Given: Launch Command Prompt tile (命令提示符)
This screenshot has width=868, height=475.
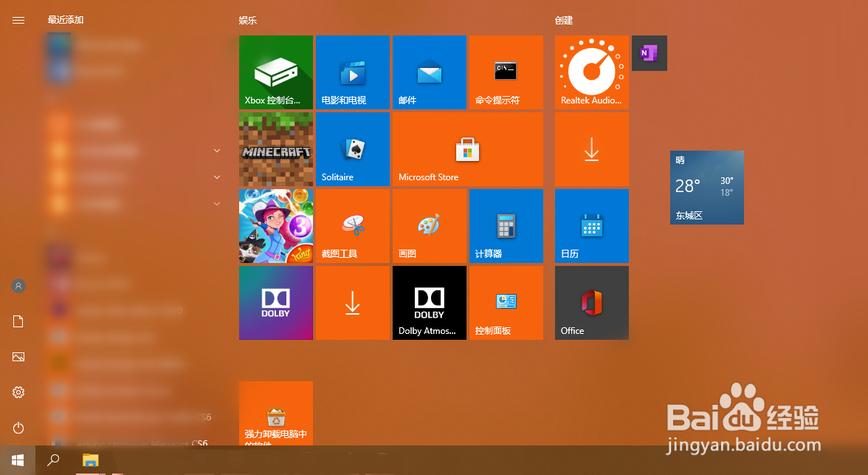Looking at the screenshot, I should coord(506,72).
